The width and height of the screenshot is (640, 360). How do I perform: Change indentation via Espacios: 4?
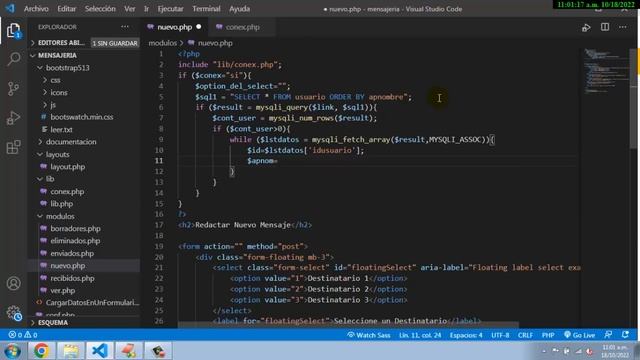pyautogui.click(x=466, y=335)
